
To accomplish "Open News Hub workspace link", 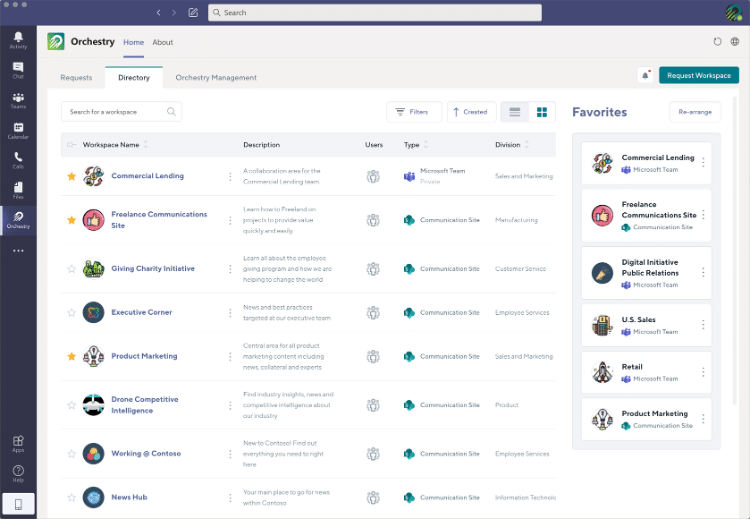I will tap(129, 497).
